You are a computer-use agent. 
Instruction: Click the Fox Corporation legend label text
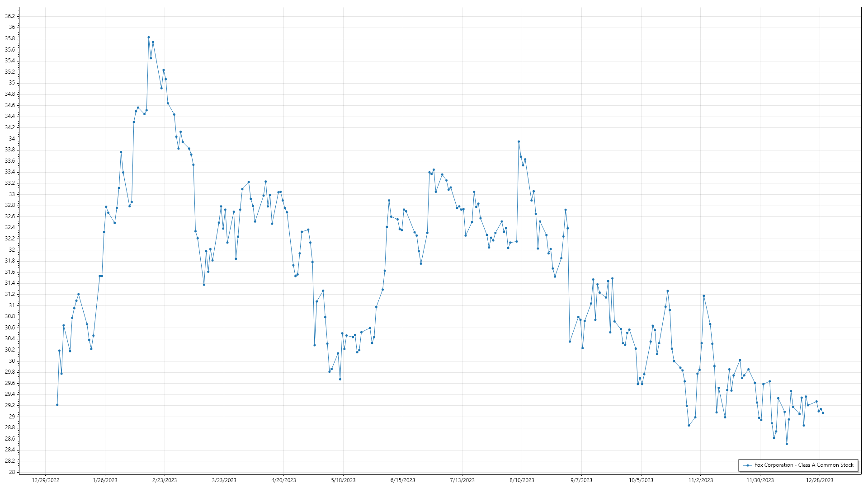pyautogui.click(x=804, y=465)
